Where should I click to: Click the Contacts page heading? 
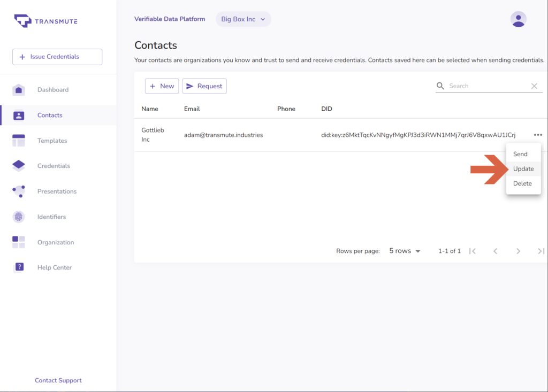coord(156,45)
